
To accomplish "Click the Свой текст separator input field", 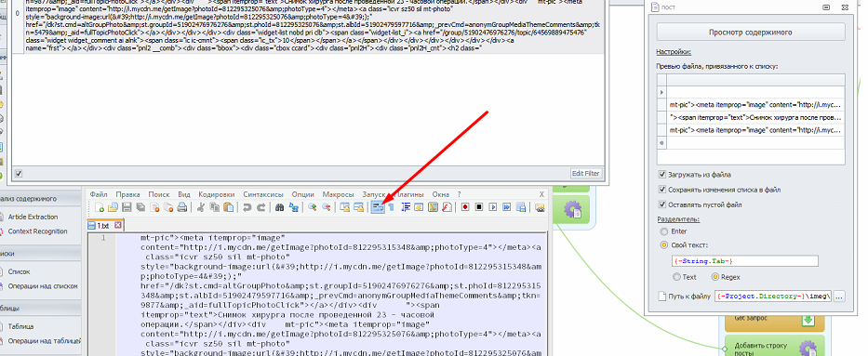I will point(744,261).
